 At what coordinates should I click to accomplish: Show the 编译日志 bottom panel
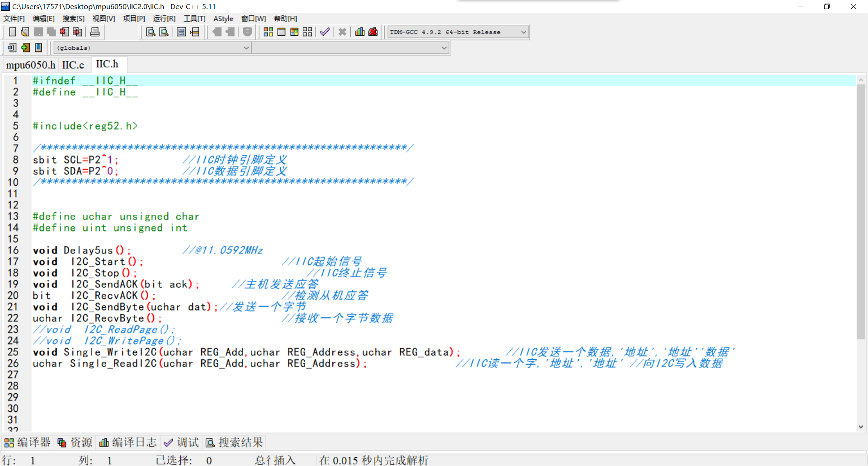pos(128,442)
